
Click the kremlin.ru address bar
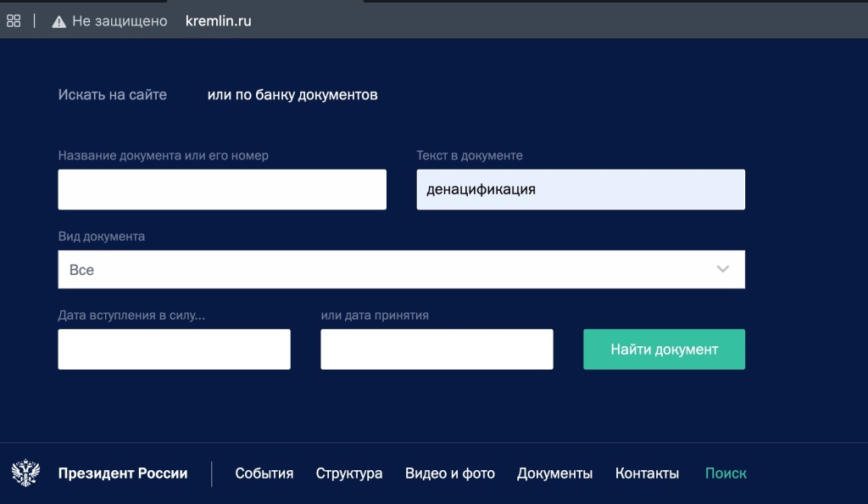[218, 20]
